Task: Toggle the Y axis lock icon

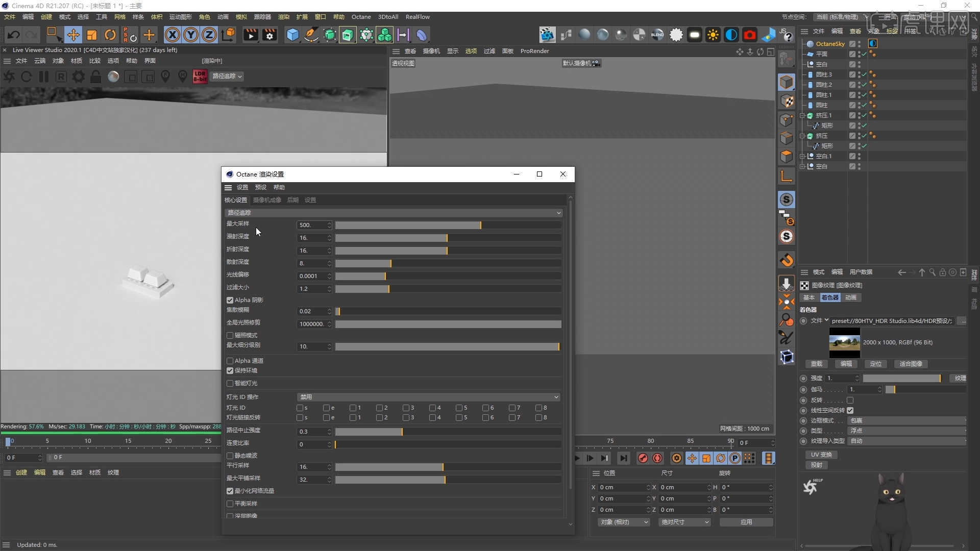Action: click(191, 35)
